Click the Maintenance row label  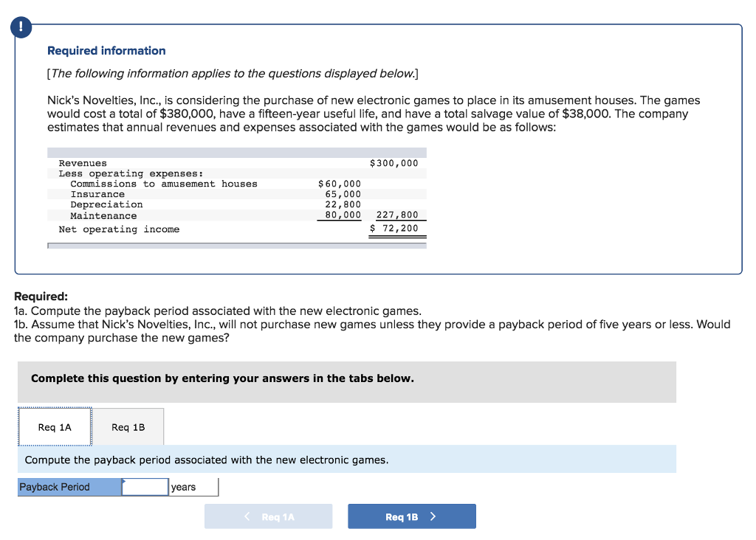(103, 216)
